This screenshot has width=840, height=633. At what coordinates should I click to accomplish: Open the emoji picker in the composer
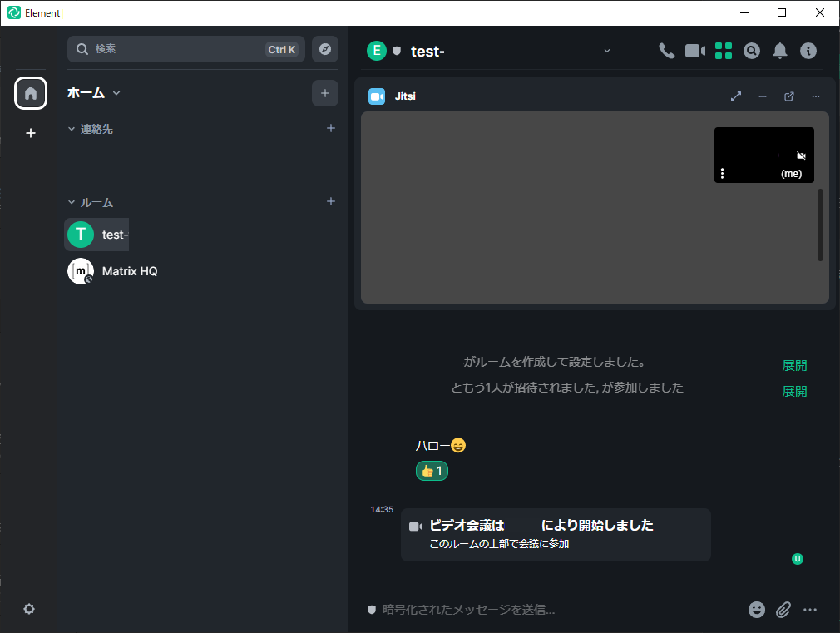point(756,609)
